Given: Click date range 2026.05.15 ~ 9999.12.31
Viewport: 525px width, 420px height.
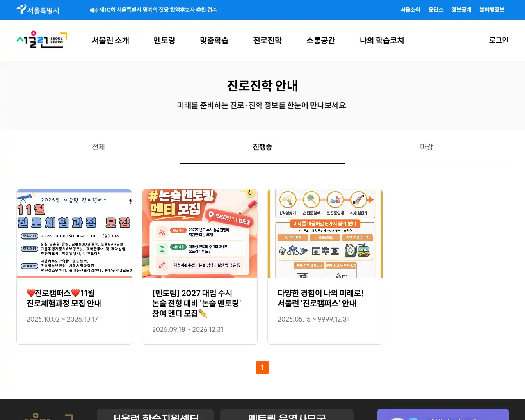Looking at the screenshot, I should coord(313,319).
